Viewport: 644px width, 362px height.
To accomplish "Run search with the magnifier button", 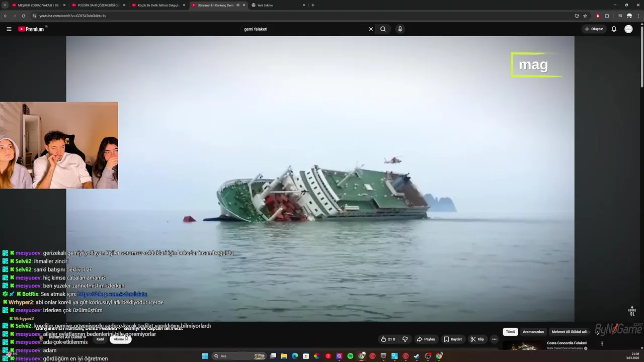I will pos(383,29).
